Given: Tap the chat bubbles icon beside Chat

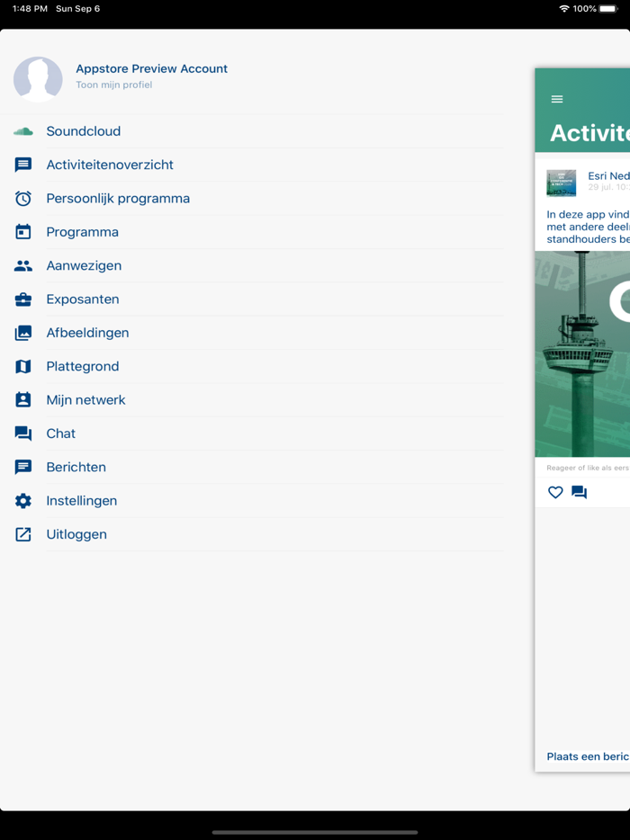Looking at the screenshot, I should 23,433.
